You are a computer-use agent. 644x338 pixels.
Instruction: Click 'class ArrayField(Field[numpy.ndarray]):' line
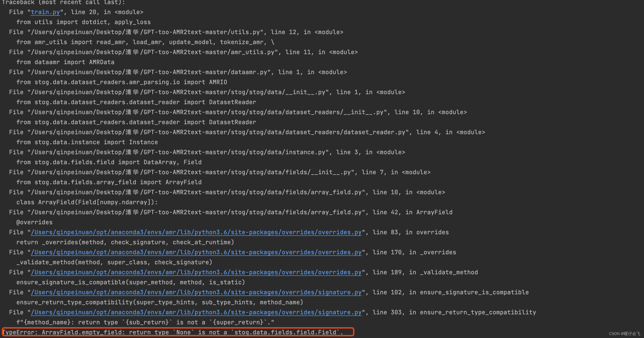coord(87,202)
